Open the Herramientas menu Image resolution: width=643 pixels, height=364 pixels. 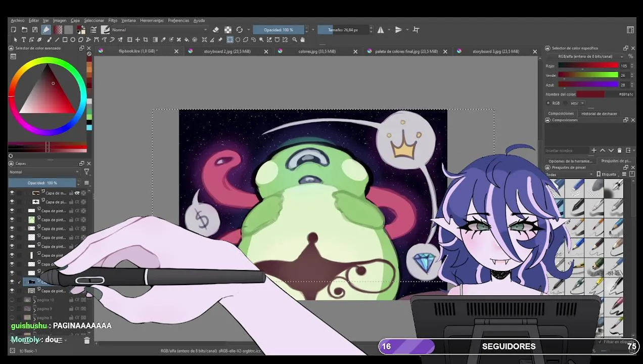pyautogui.click(x=152, y=21)
